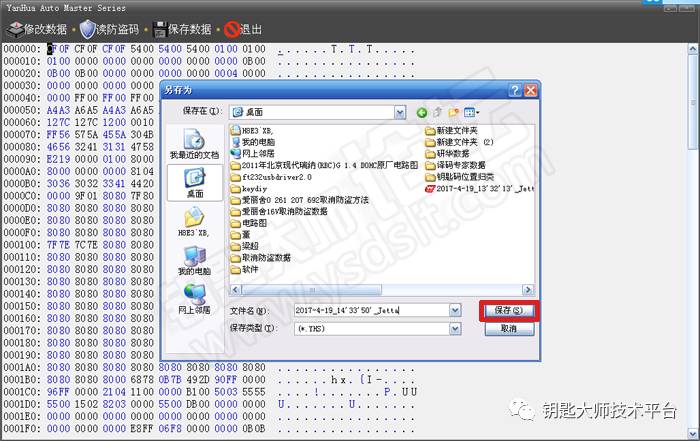Click the 取消 button
Viewport: 700px width, 441px height.
pyautogui.click(x=509, y=328)
